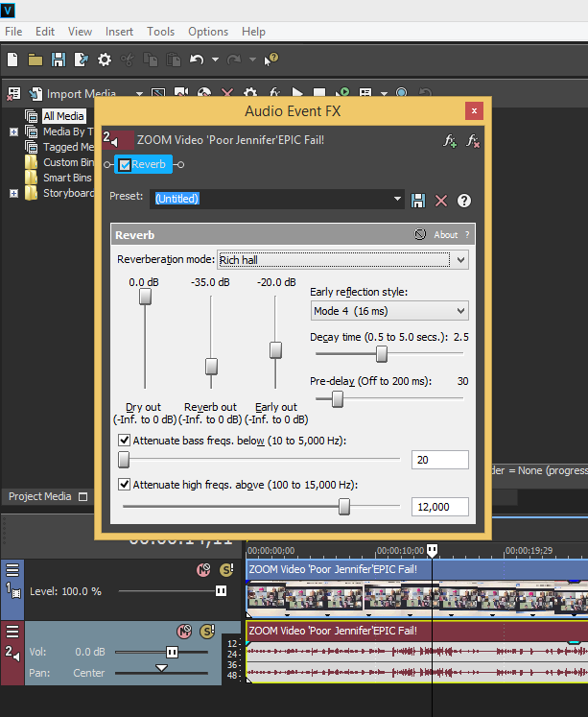This screenshot has height=717, width=588.
Task: Delete the preset with the red X icon
Action: click(x=441, y=201)
